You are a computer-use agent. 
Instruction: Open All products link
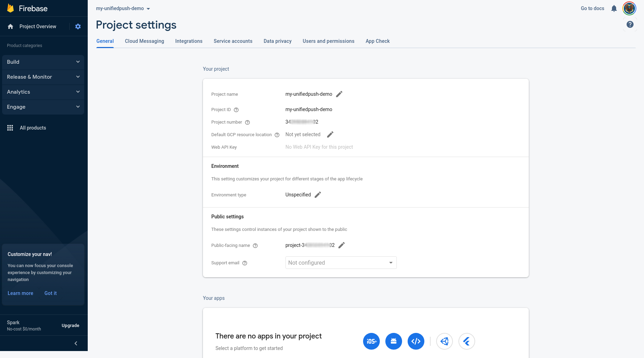click(33, 128)
